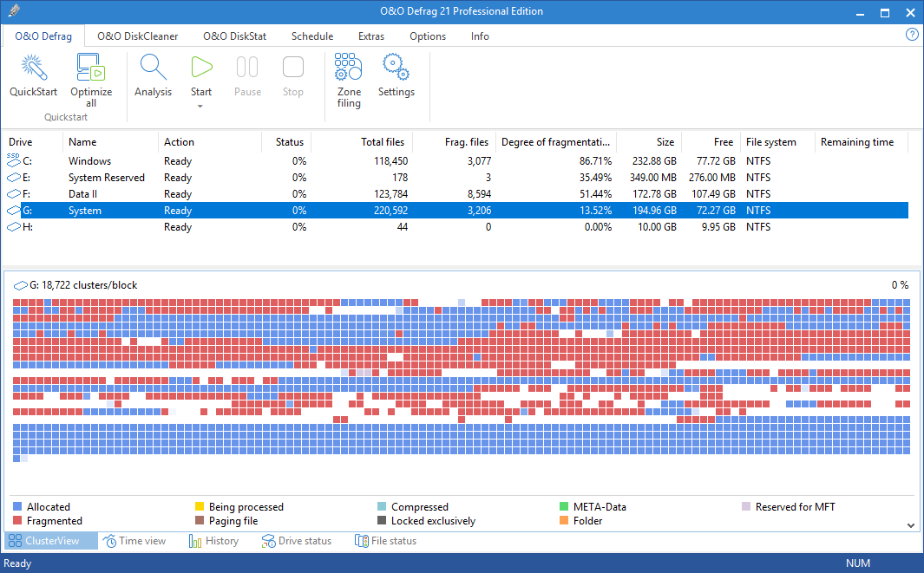Click the Locked exclusively dark legend swatch

[x=382, y=521]
